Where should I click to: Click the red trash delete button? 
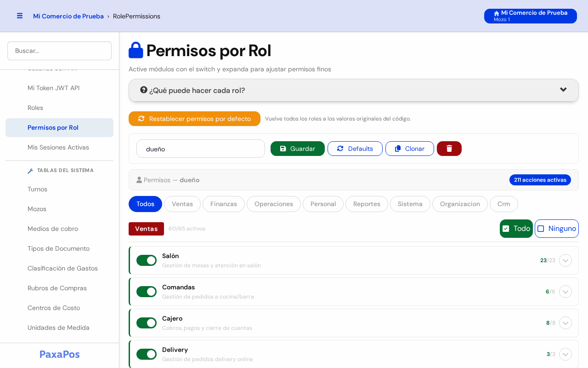coord(449,149)
